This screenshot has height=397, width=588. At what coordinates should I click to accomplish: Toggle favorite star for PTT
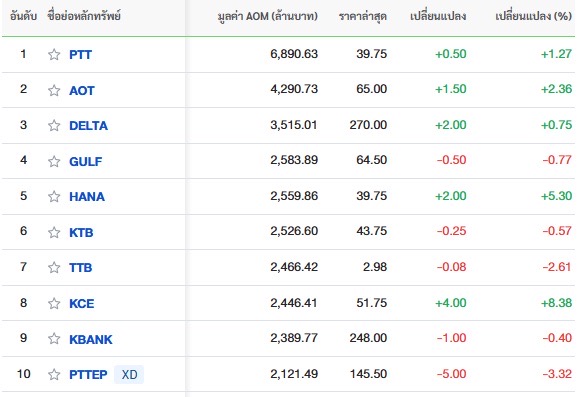point(54,55)
